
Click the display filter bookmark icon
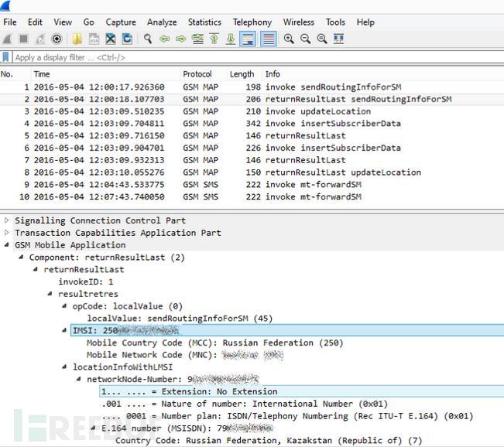(6, 57)
